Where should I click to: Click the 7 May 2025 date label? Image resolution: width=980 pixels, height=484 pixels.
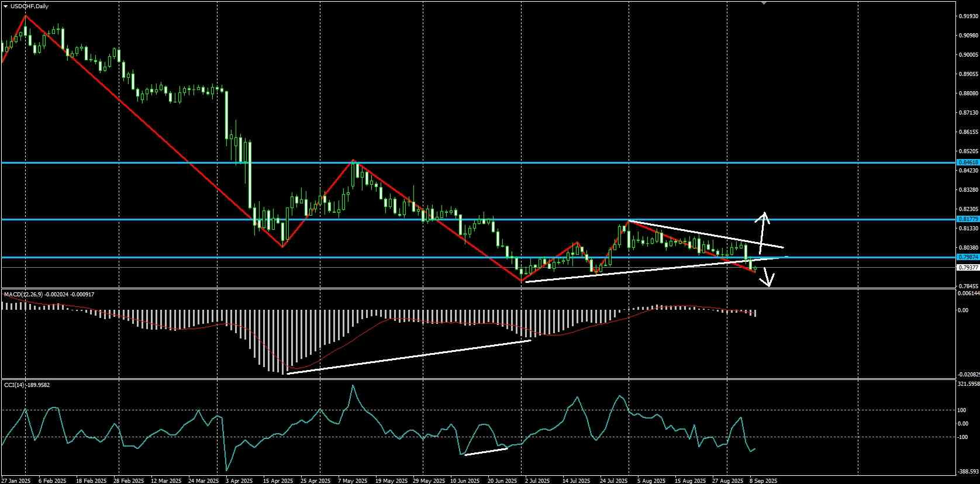353,480
